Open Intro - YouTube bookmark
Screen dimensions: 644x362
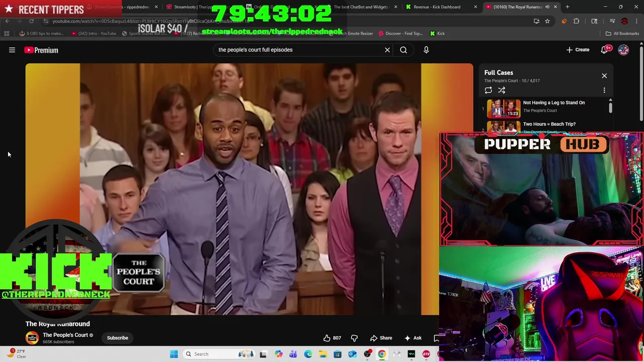pos(94,34)
